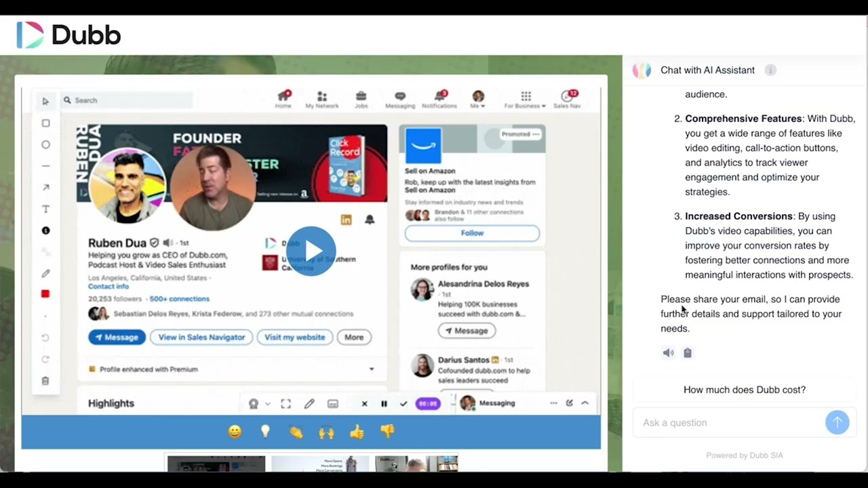Select the pointer tool in annotation toolbar
The height and width of the screenshot is (488, 868).
(x=45, y=102)
